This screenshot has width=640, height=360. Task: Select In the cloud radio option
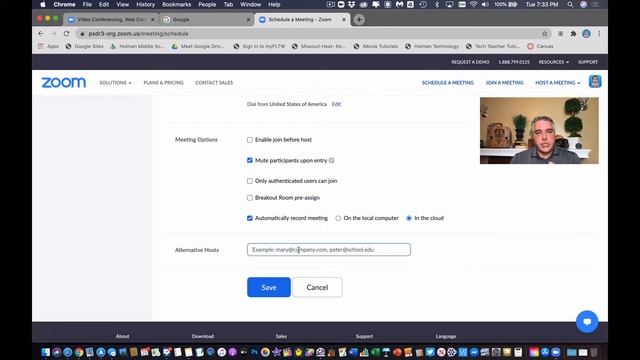tap(409, 218)
